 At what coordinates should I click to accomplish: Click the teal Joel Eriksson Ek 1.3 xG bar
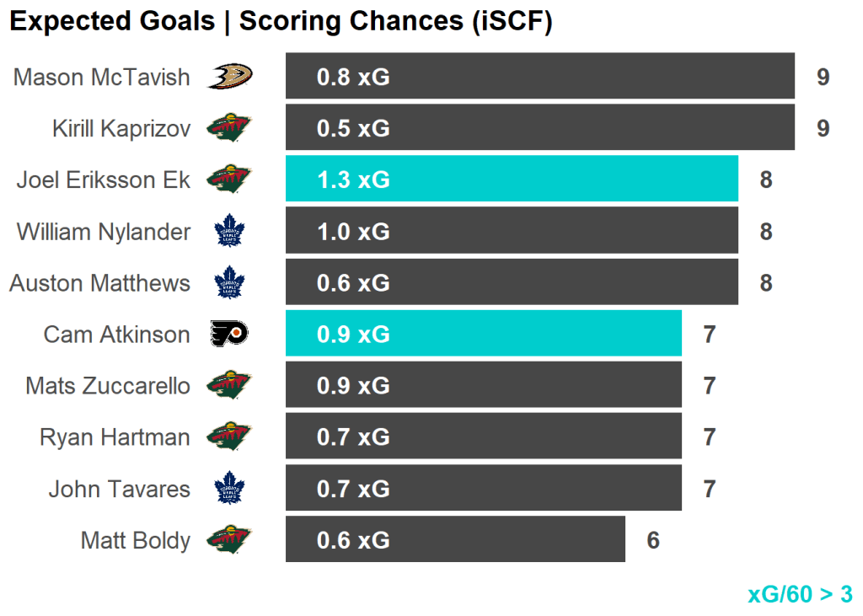pyautogui.click(x=512, y=179)
